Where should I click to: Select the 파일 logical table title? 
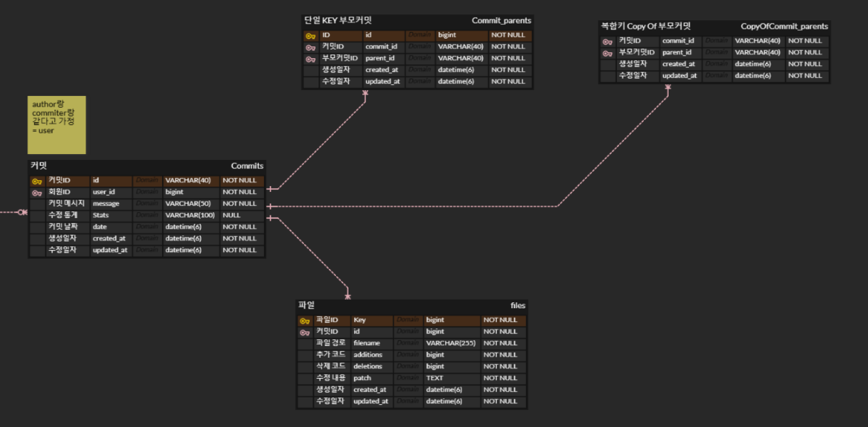pos(307,305)
